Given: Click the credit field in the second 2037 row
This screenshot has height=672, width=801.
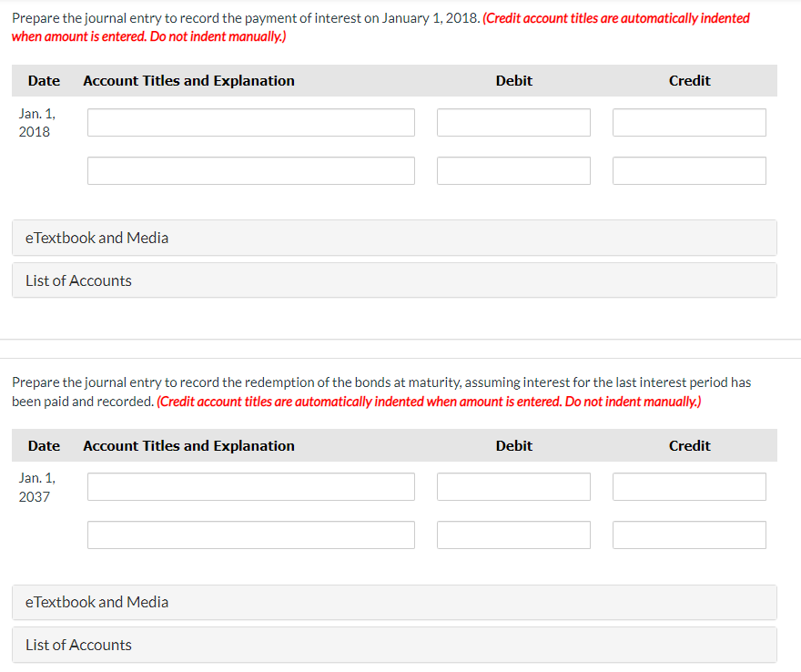Looking at the screenshot, I should coord(689,535).
